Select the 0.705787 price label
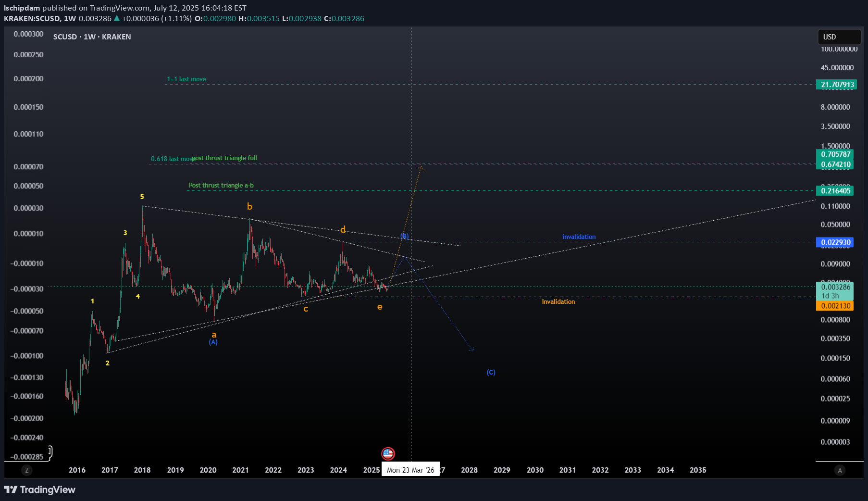This screenshot has height=501, width=868. point(835,154)
